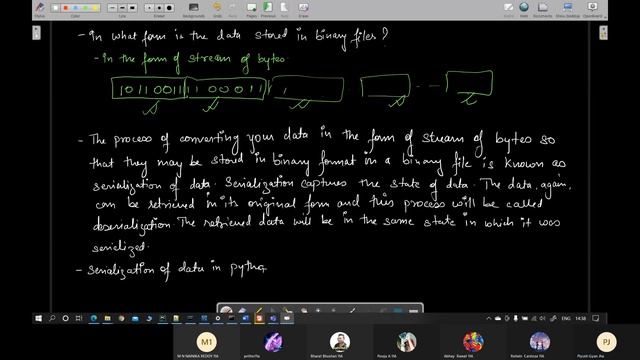
Task: Select Pooja A participant tile
Action: [406, 342]
